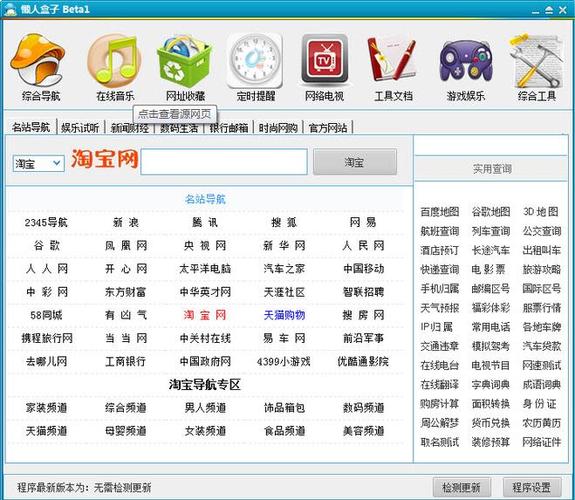This screenshot has height=500, width=575.
Task: Open the 央视网 link
Action: point(205,245)
